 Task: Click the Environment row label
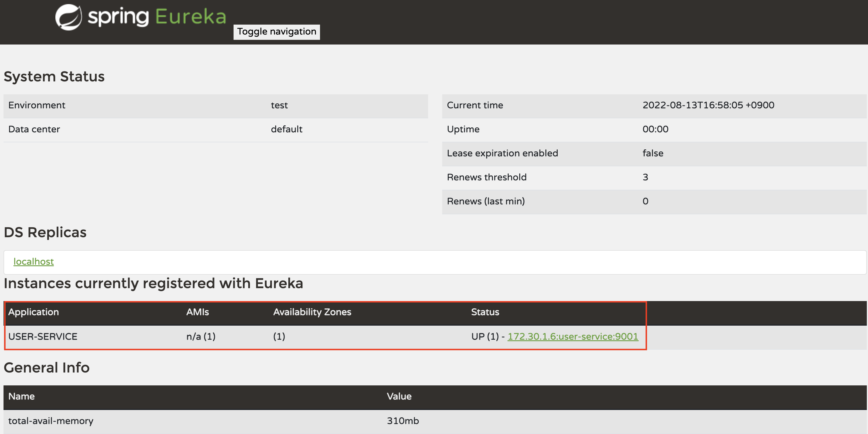(37, 105)
